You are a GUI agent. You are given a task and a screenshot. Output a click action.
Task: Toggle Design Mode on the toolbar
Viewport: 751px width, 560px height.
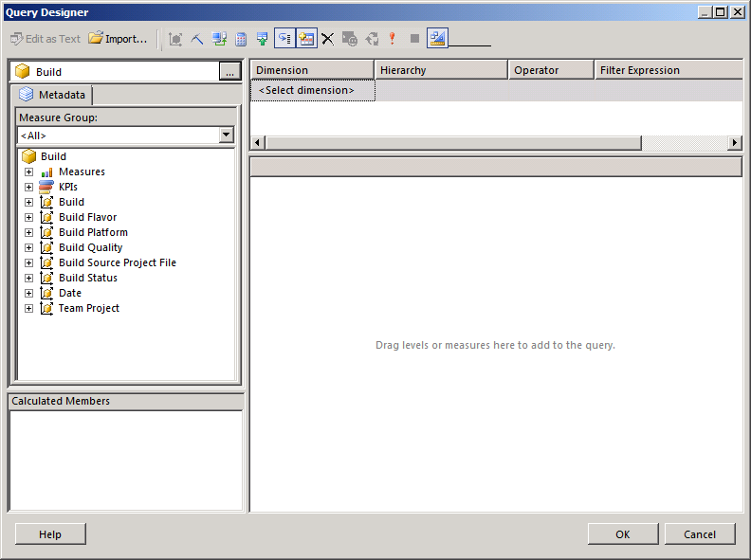[x=437, y=39]
